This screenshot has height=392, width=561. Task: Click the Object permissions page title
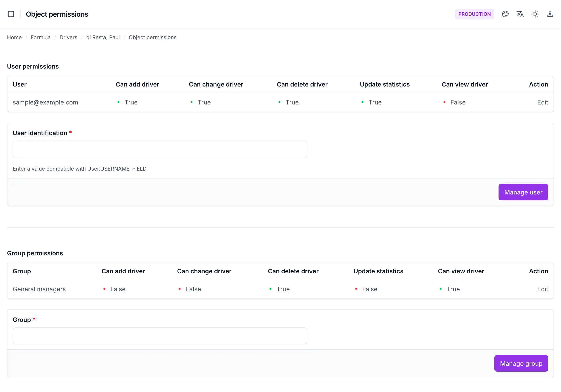tap(57, 14)
